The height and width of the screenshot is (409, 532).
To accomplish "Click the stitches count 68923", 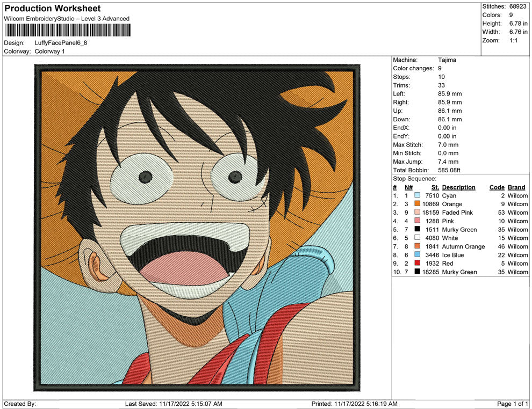I will [x=517, y=6].
